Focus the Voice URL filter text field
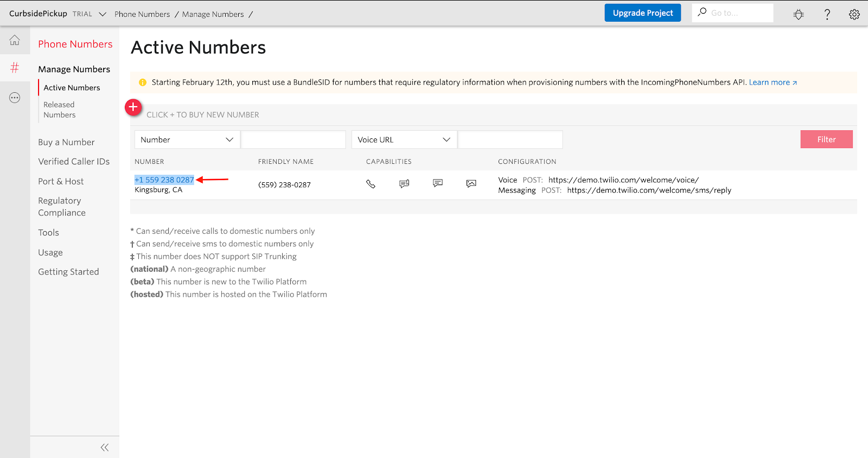This screenshot has height=458, width=868. click(x=510, y=139)
